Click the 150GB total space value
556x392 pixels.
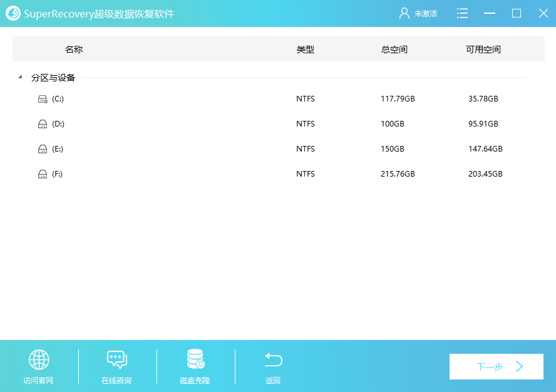[x=393, y=148]
